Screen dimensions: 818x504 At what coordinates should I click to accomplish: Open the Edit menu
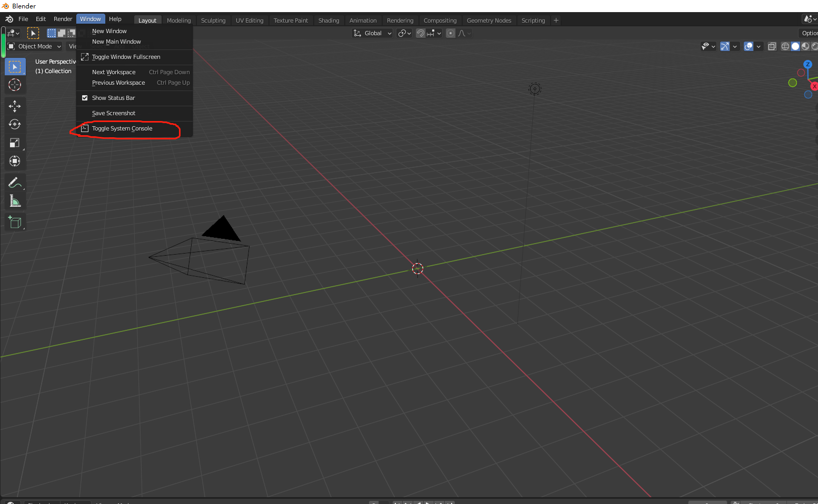tap(41, 18)
